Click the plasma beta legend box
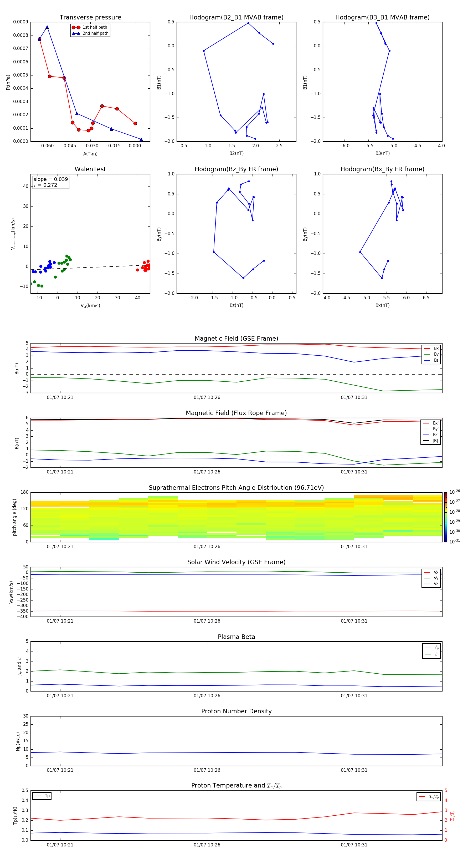Image resolution: width=473 pixels, height=868 pixels. [x=431, y=651]
